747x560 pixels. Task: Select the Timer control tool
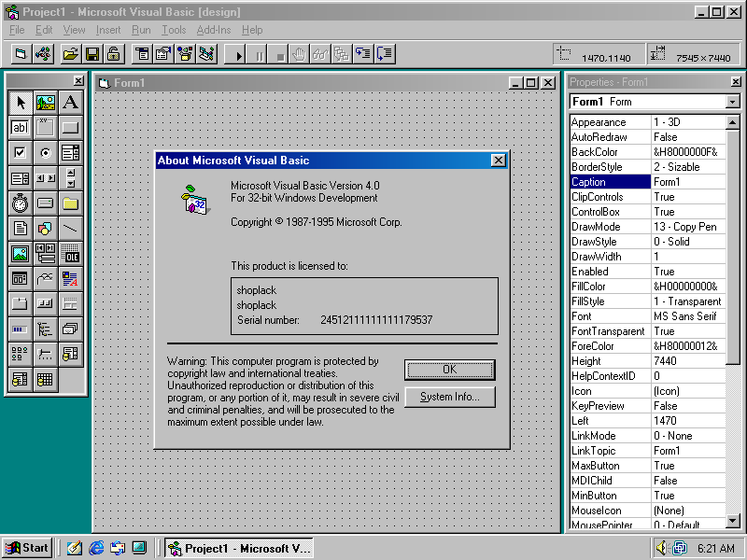pos(20,203)
